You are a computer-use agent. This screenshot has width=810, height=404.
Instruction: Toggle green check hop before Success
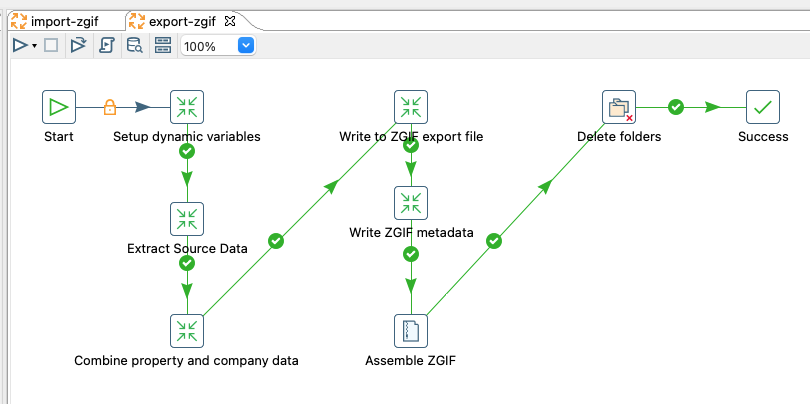676,107
